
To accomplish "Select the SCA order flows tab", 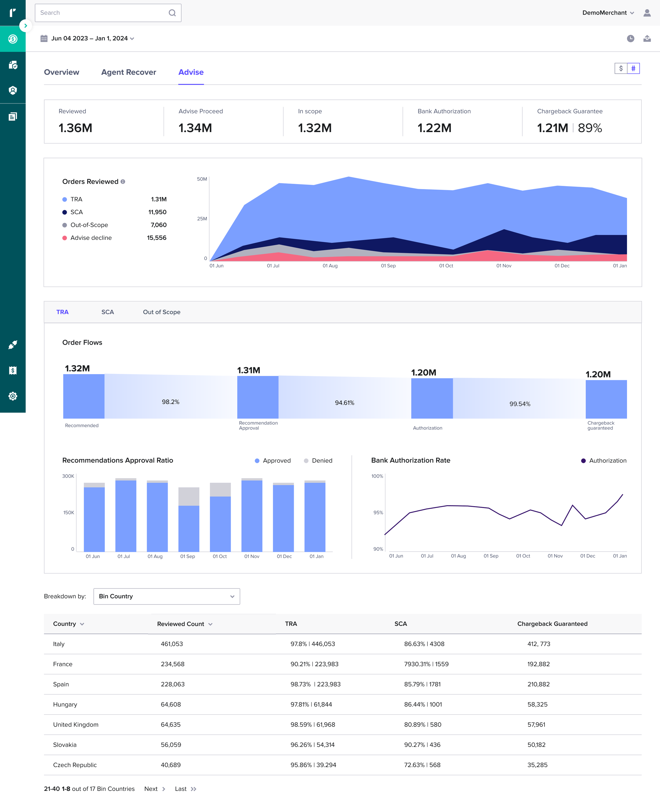I will click(108, 312).
